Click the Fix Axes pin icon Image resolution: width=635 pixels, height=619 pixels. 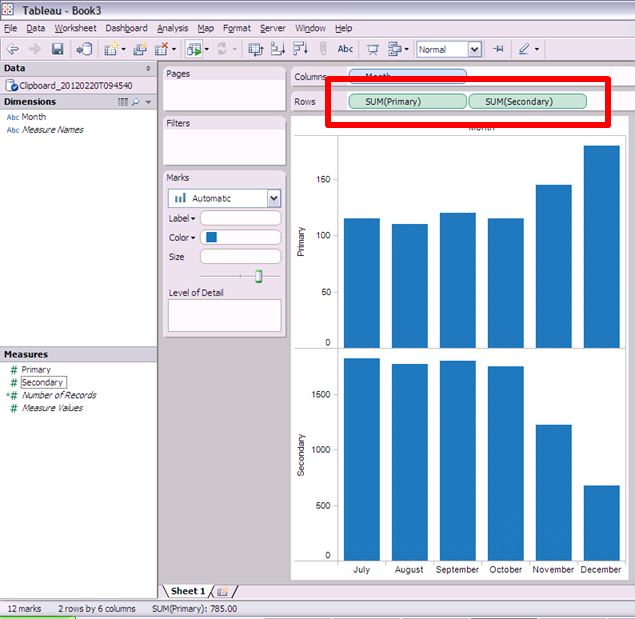click(x=498, y=49)
